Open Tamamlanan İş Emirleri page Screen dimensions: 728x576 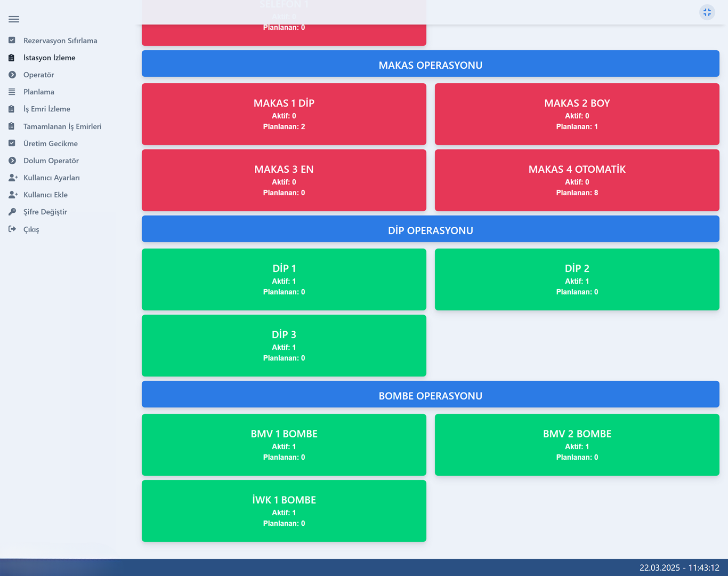tap(62, 126)
